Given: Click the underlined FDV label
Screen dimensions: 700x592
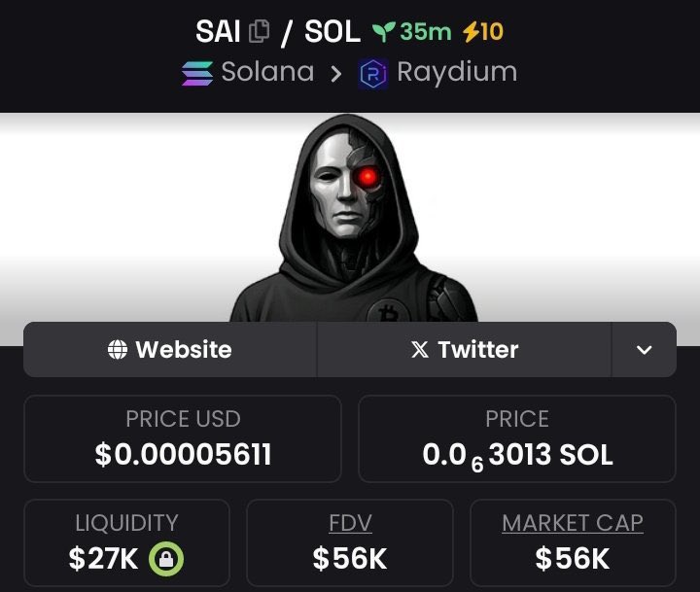Looking at the screenshot, I should pyautogui.click(x=350, y=523).
